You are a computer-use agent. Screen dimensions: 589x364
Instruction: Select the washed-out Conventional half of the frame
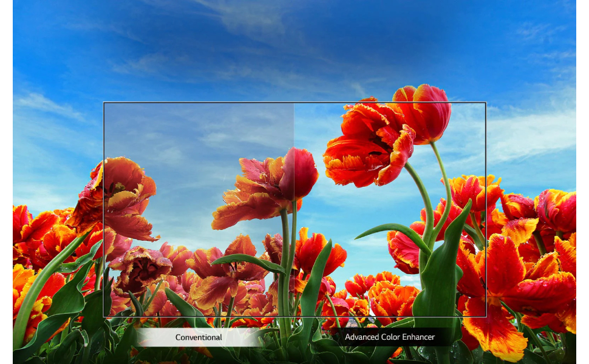pos(194,140)
